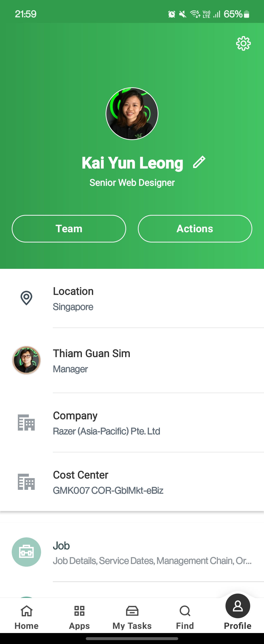This screenshot has width=264, height=644.
Task: Tap the Company building icon
Action: 26,423
